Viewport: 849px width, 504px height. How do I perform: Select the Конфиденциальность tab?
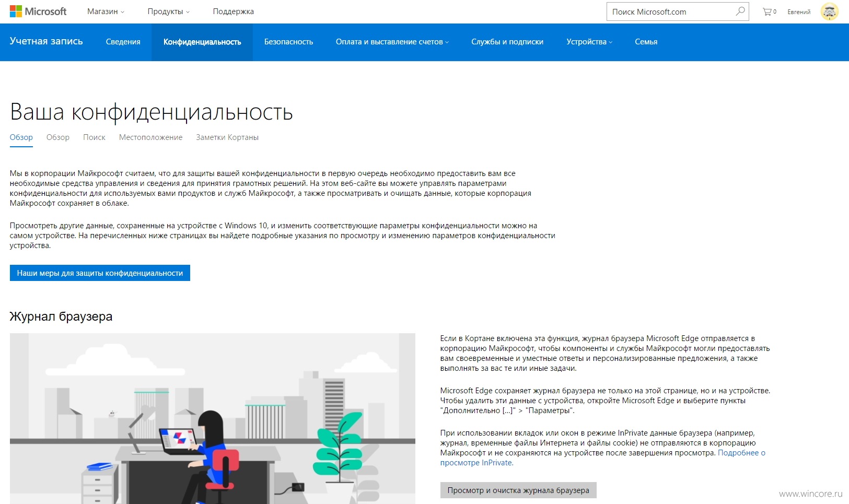pos(202,42)
